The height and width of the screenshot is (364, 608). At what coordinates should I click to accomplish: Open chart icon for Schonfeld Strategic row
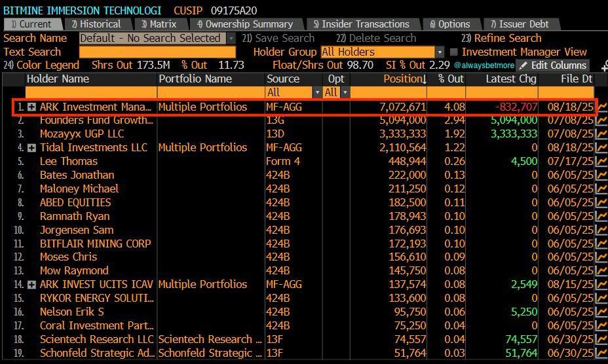[x=602, y=353]
